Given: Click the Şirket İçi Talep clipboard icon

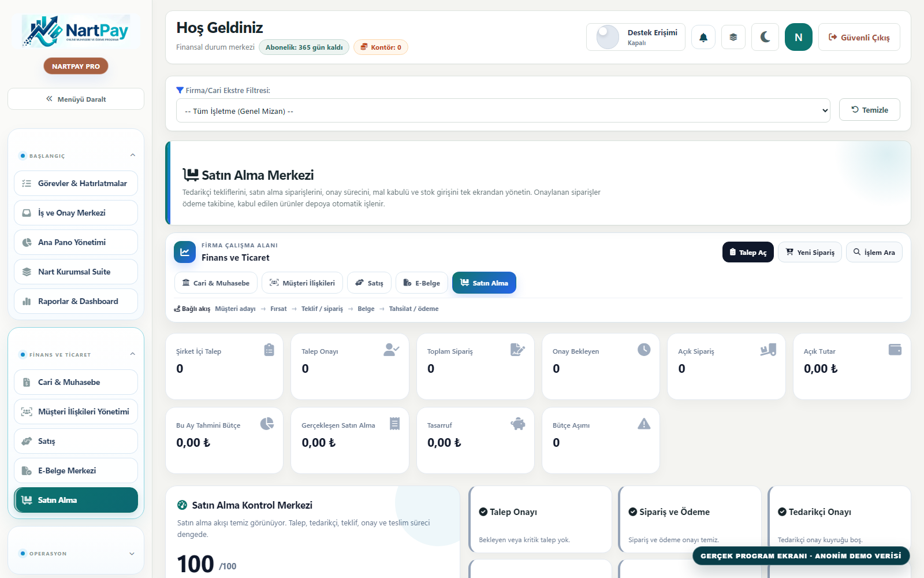Looking at the screenshot, I should [269, 350].
